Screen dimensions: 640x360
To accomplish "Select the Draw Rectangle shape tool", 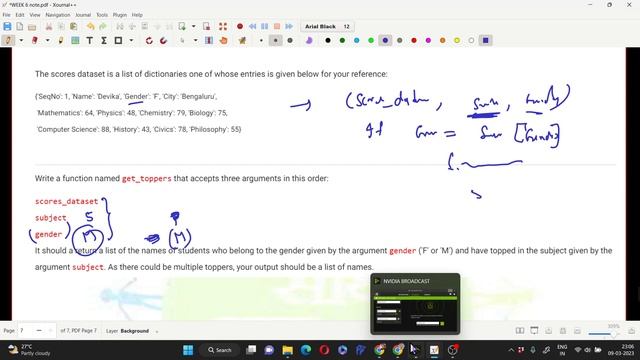I will point(118,40).
